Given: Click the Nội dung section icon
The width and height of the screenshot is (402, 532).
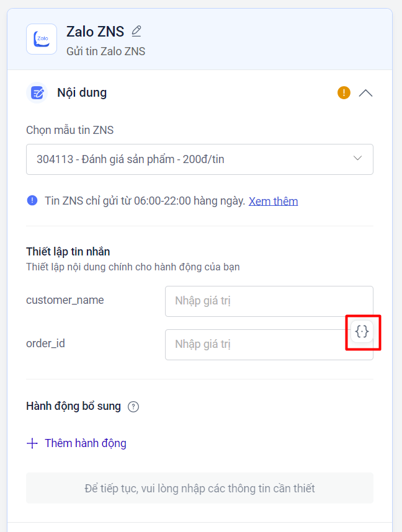Looking at the screenshot, I should 38,93.
